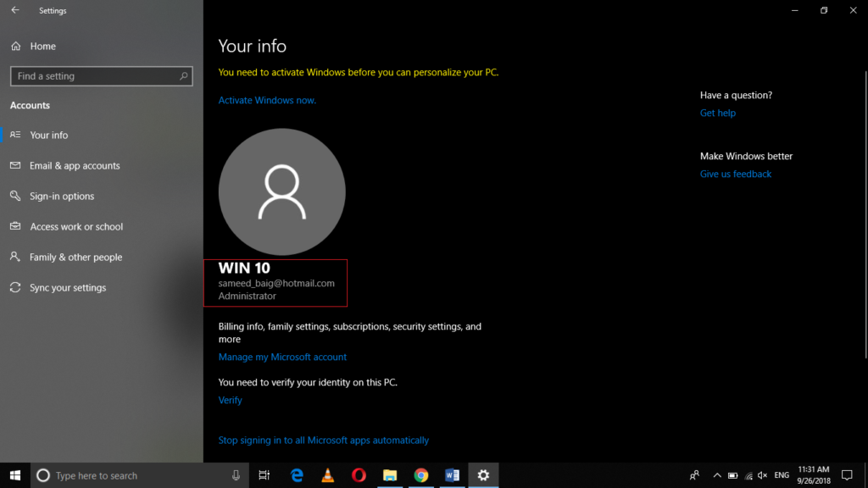This screenshot has height=488, width=868.
Task: Click the Settings gear taskbar icon
Action: click(x=483, y=475)
